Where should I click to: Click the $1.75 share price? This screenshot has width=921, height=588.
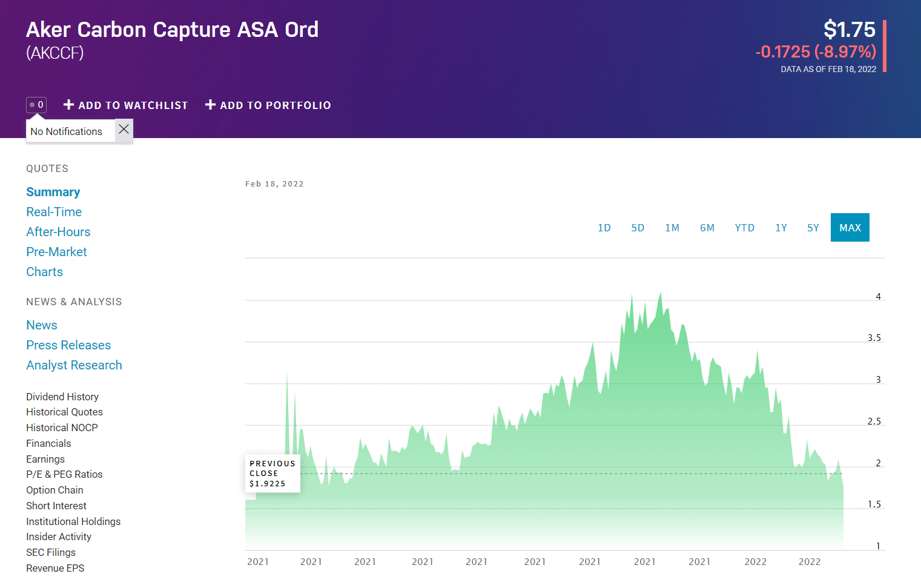[850, 30]
